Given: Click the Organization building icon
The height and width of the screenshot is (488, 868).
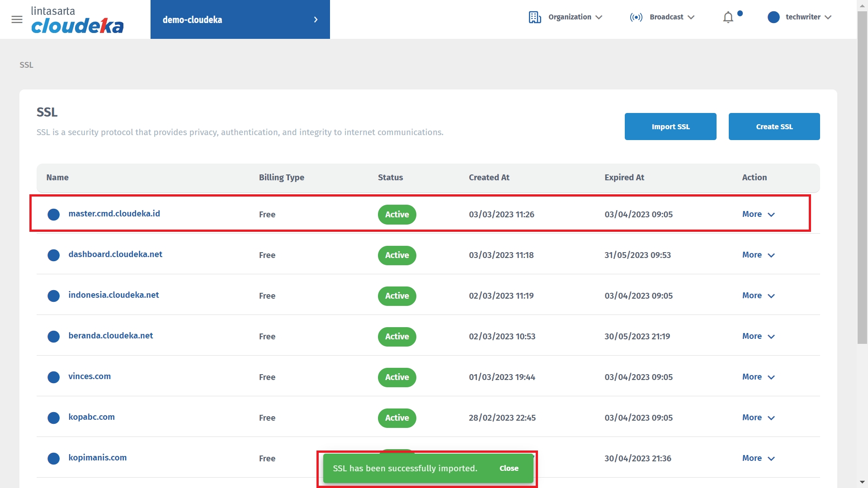Looking at the screenshot, I should point(535,17).
